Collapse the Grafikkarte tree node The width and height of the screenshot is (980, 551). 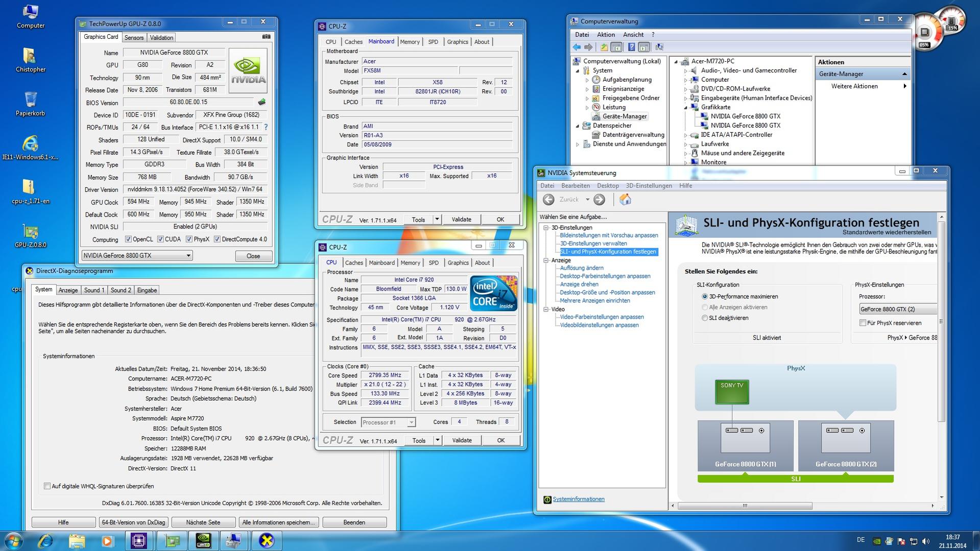click(x=686, y=107)
